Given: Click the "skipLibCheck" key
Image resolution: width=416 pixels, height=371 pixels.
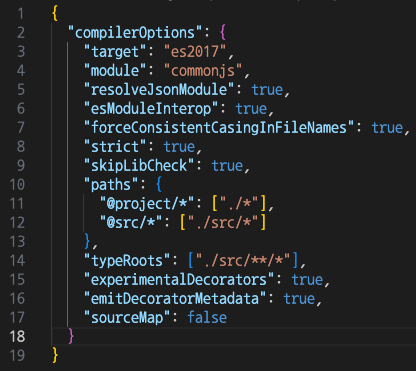Looking at the screenshot, I should tap(139, 166).
